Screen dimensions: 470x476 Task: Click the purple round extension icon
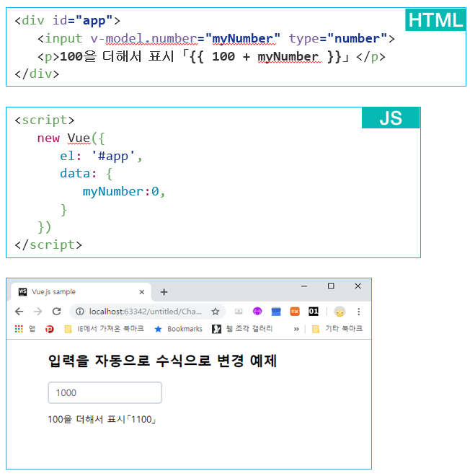tap(257, 312)
